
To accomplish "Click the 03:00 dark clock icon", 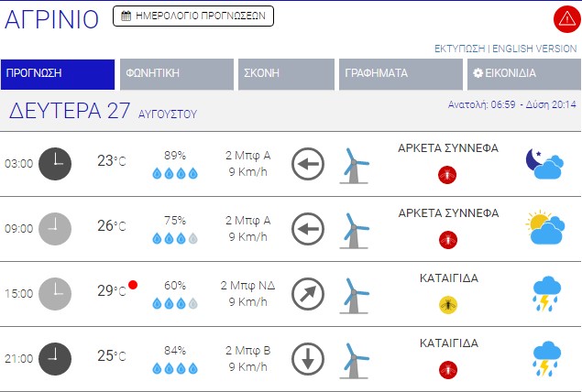I will [55, 163].
